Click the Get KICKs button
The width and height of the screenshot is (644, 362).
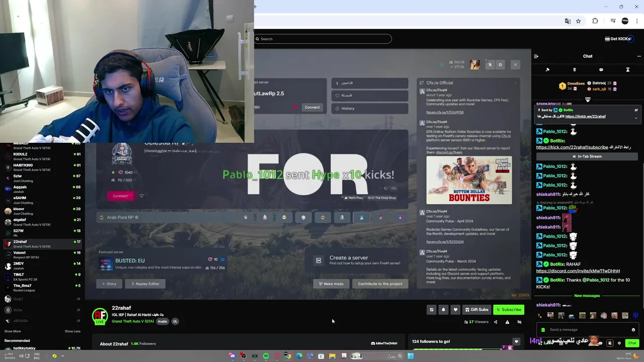(x=619, y=39)
